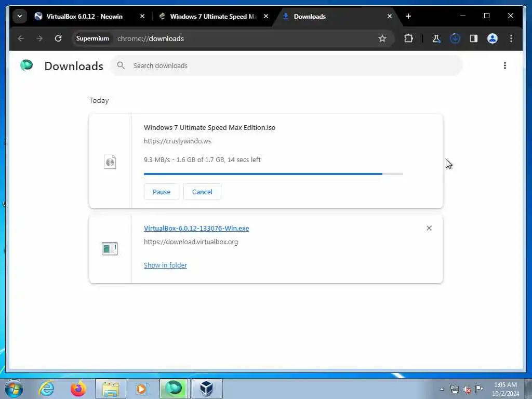The image size is (532, 399).
Task: Open the tab search dropdown arrow
Action: click(20, 16)
